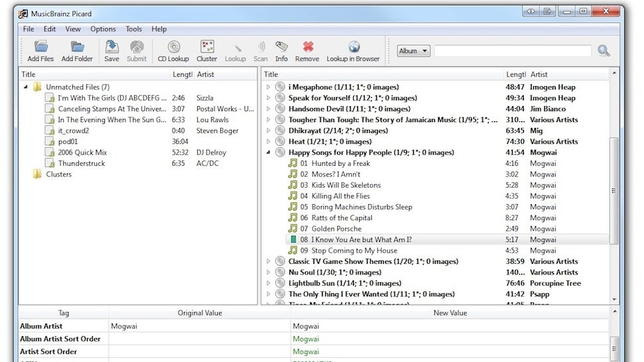
Task: Click the Scan toolbar icon
Action: 261,46
